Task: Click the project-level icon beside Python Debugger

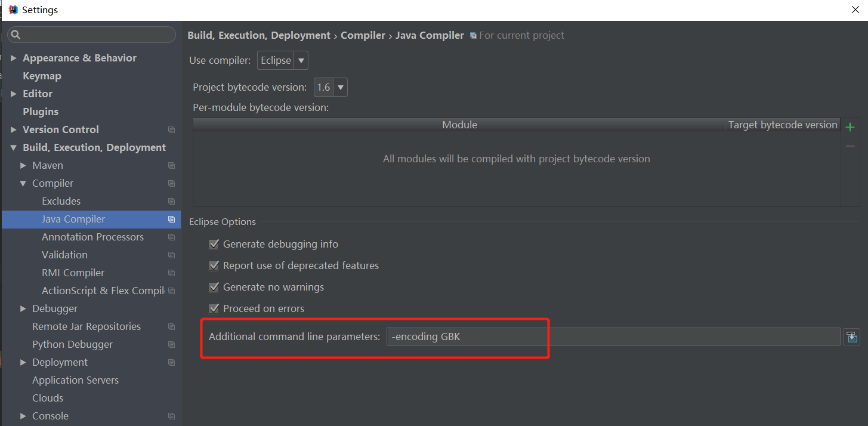Action: 172,345
